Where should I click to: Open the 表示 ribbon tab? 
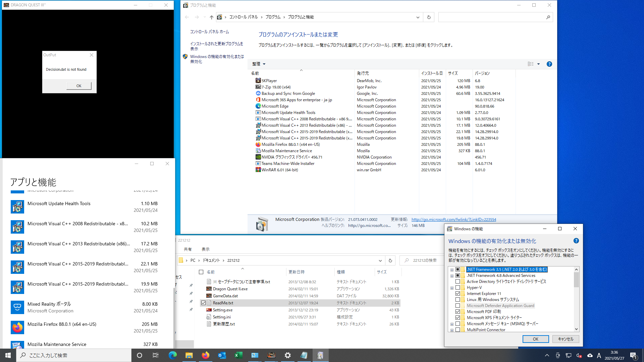click(x=206, y=249)
